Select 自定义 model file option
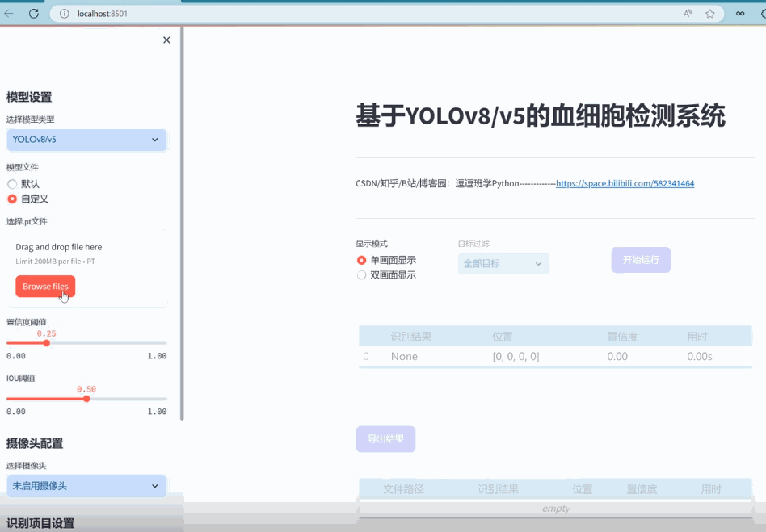The width and height of the screenshot is (766, 532). click(12, 199)
